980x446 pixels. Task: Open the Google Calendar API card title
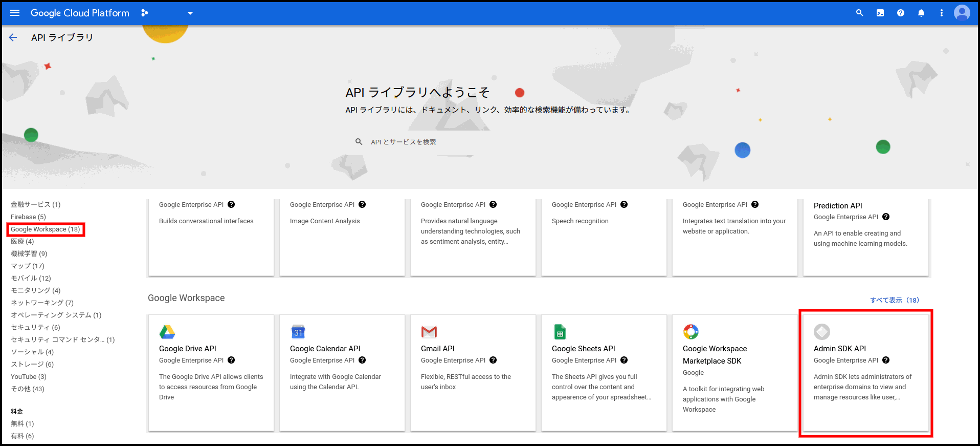tap(325, 348)
